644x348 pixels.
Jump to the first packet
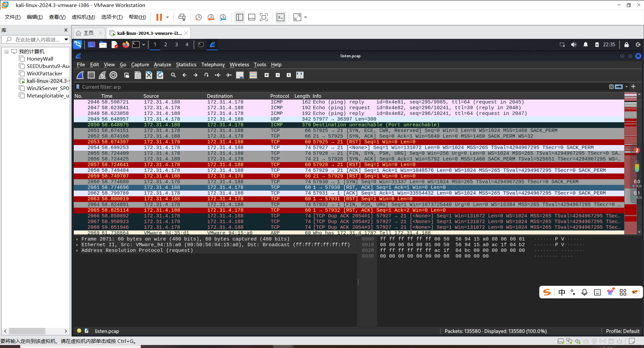click(218, 75)
